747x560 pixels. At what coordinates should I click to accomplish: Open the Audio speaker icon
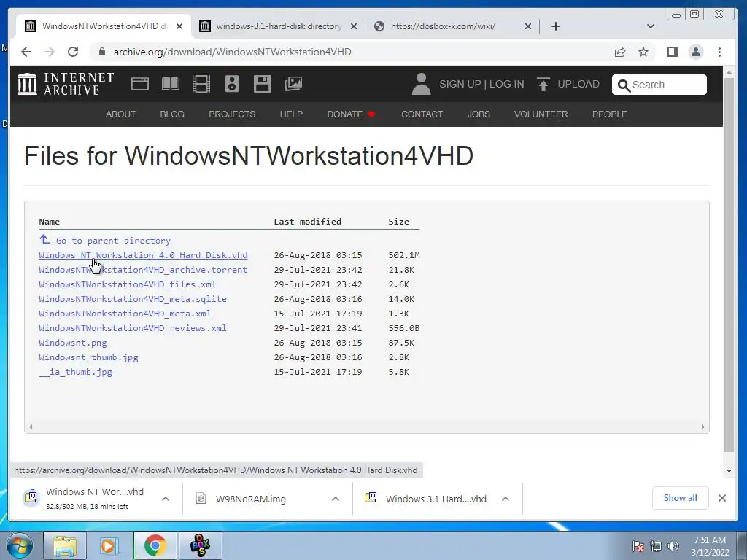231,84
